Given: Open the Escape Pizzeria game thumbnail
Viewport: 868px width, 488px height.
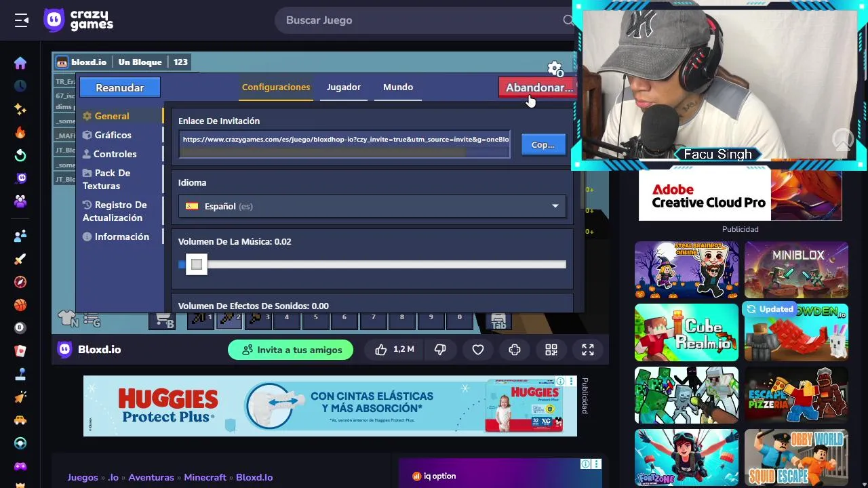Looking at the screenshot, I should tap(796, 394).
